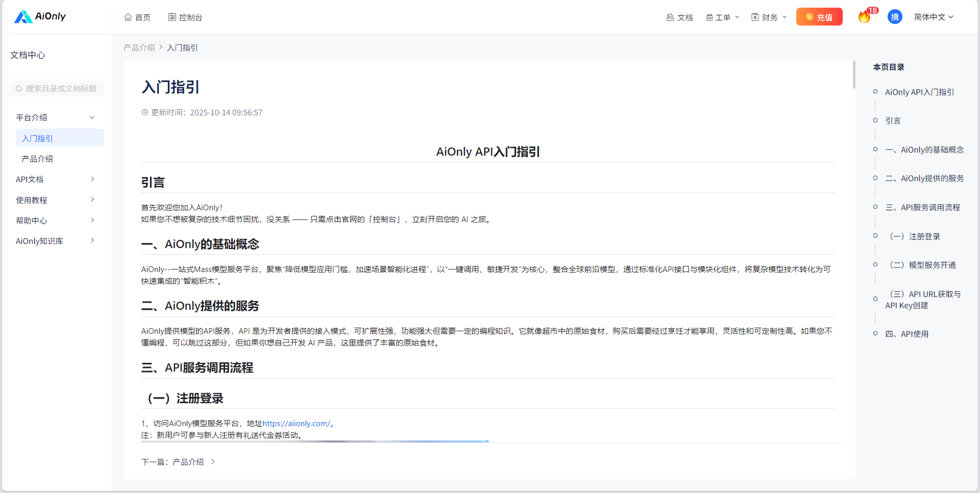Expand the 财务 dropdown

point(769,17)
